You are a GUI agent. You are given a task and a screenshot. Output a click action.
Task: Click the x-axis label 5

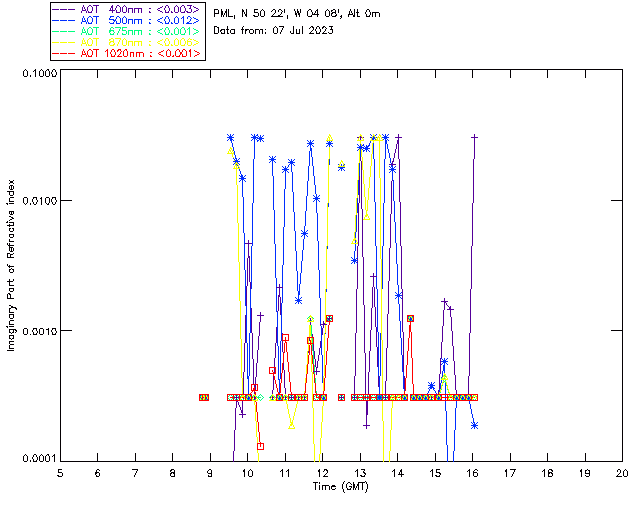[60, 473]
